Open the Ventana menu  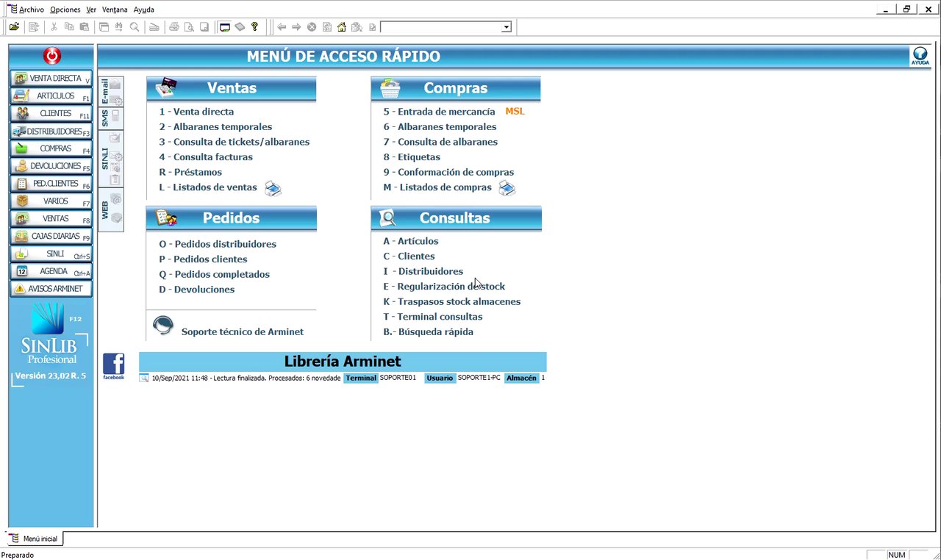click(x=115, y=10)
